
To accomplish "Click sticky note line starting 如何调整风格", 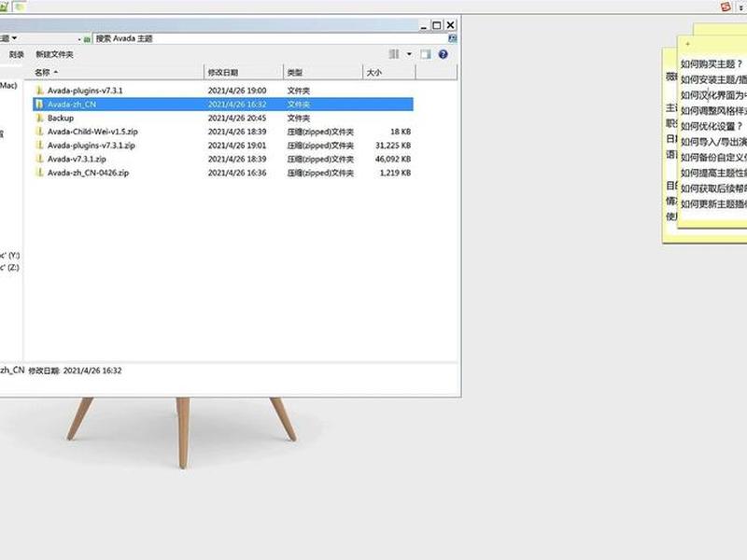I will (713, 111).
